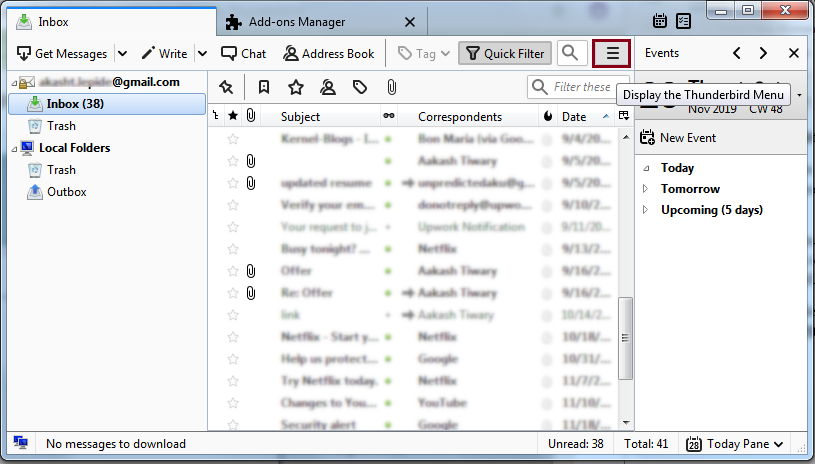Open the Calendar tab icon

pos(660,21)
